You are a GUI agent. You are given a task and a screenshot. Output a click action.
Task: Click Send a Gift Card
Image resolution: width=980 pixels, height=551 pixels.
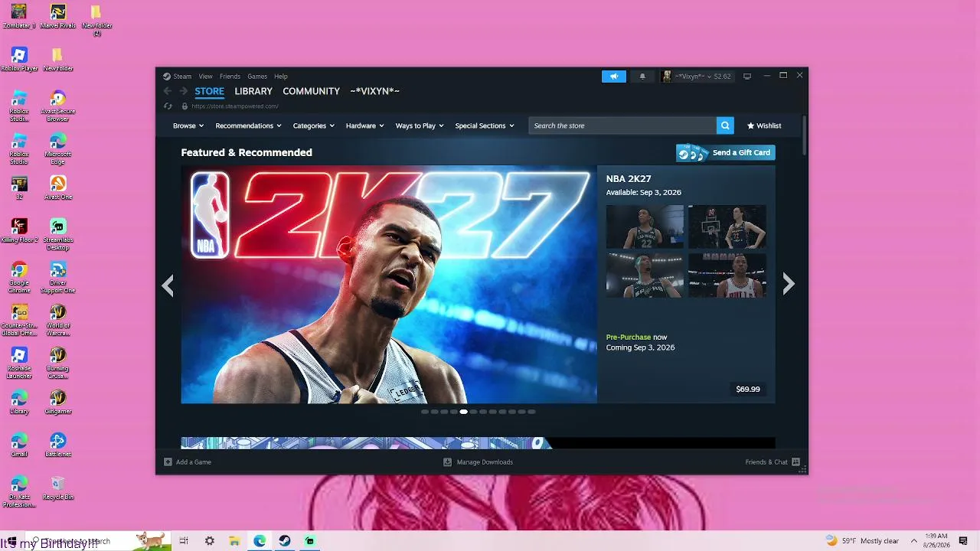[725, 152]
